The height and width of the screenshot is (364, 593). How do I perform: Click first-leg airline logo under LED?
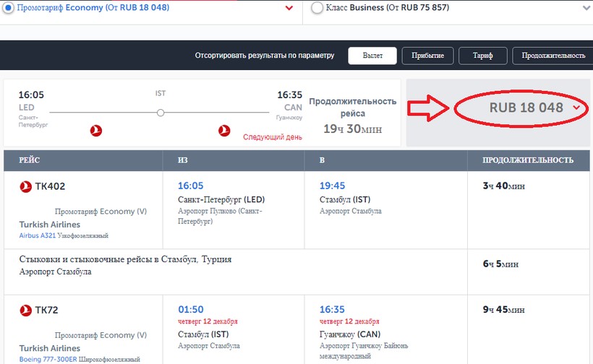[x=95, y=130]
